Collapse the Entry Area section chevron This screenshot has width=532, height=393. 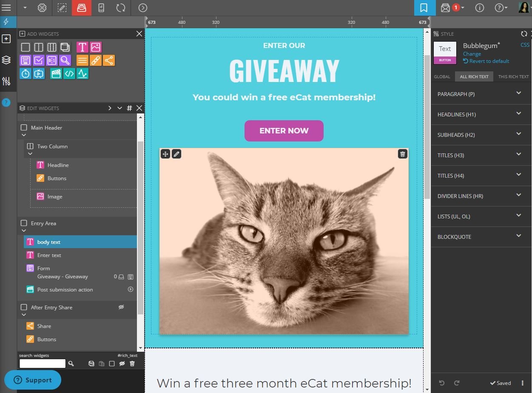(24, 231)
